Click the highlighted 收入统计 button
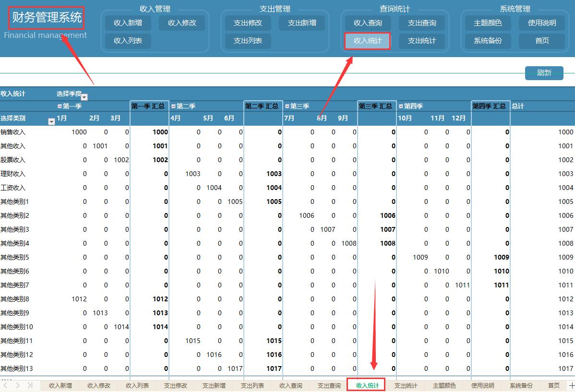 point(368,41)
